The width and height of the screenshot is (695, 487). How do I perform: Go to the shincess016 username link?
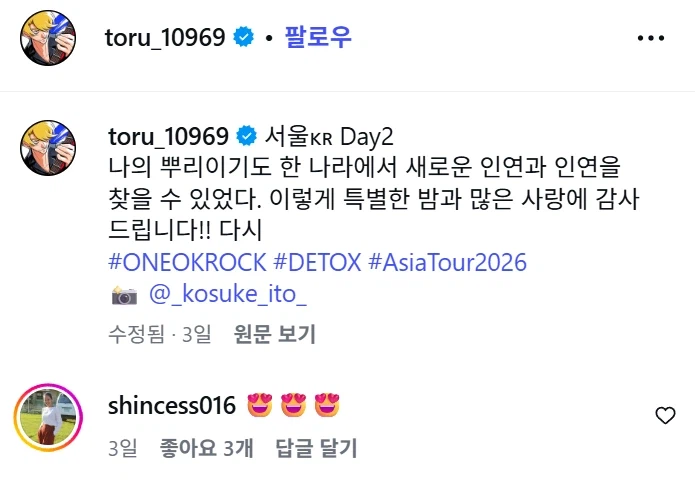point(171,405)
